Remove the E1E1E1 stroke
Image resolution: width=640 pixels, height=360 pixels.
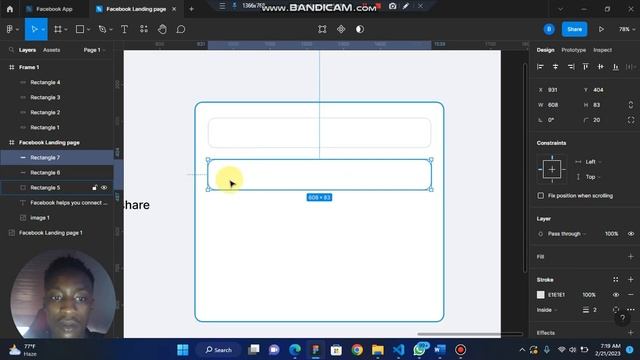tap(631, 295)
